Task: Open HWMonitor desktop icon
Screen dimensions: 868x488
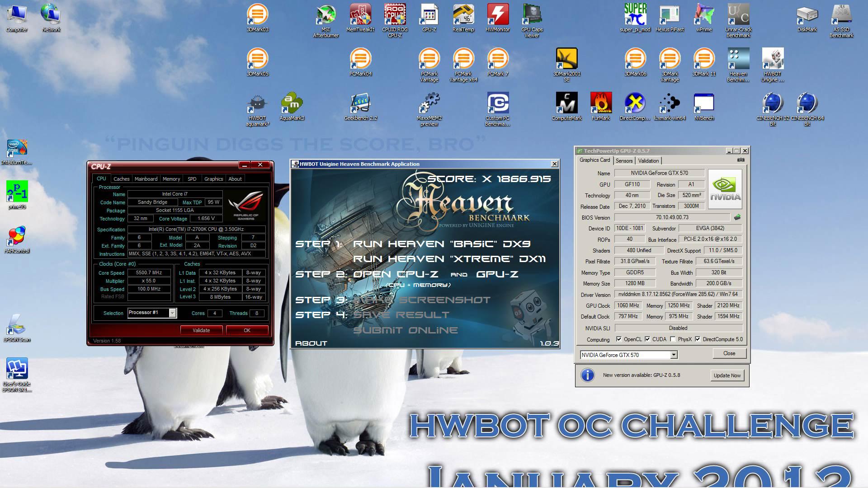Action: click(498, 18)
